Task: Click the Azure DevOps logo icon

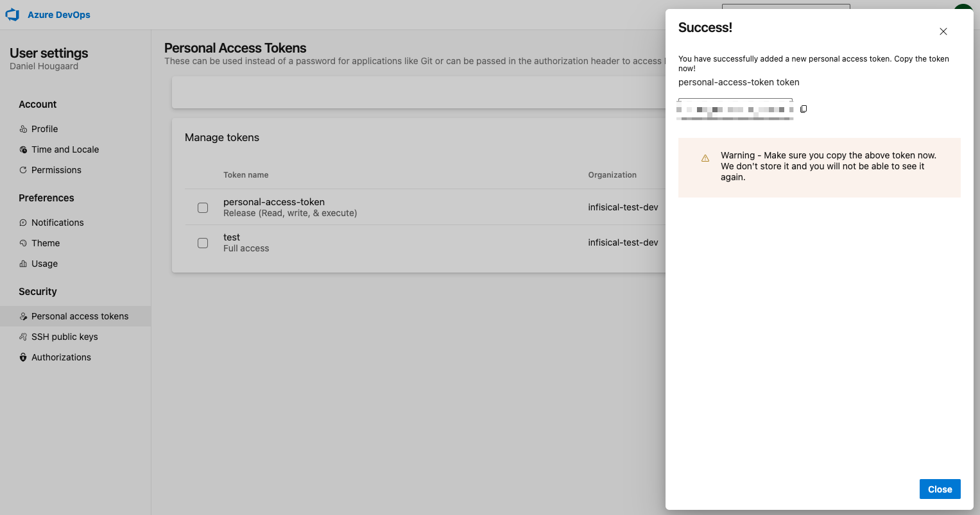Action: [12, 14]
